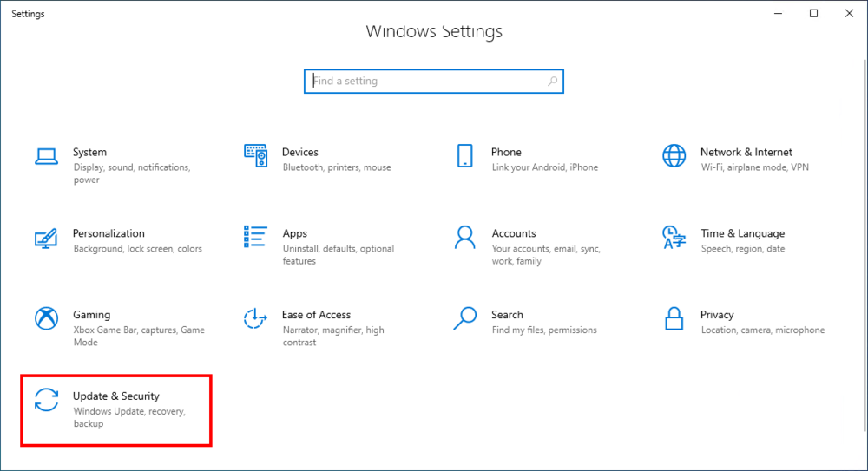This screenshot has width=868, height=471.
Task: Click 'Background, lock screen, colors' description
Action: point(137,248)
